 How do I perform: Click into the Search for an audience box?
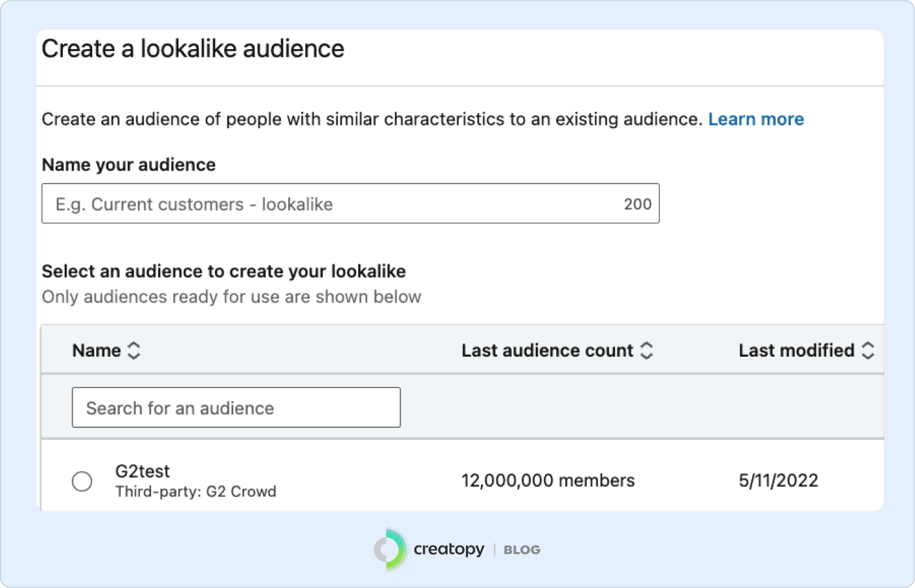pyautogui.click(x=236, y=408)
